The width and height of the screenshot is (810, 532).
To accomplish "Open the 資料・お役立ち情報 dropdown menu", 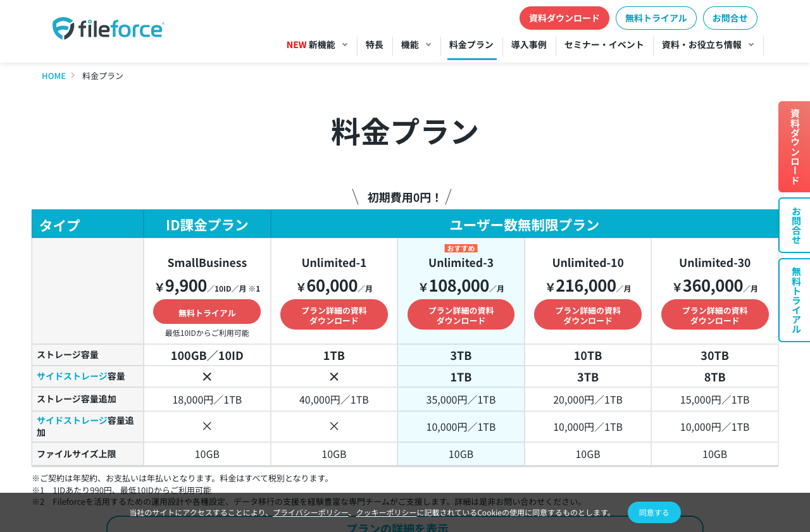I will (x=702, y=45).
